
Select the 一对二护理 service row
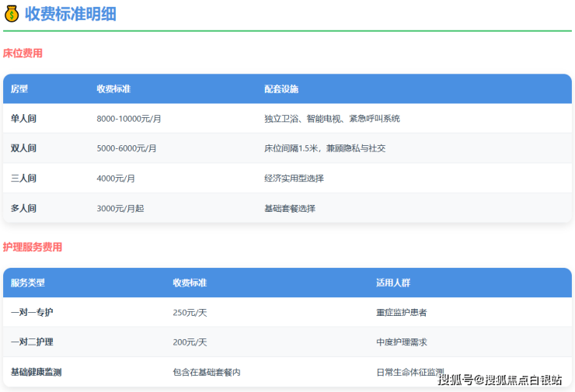[32, 342]
